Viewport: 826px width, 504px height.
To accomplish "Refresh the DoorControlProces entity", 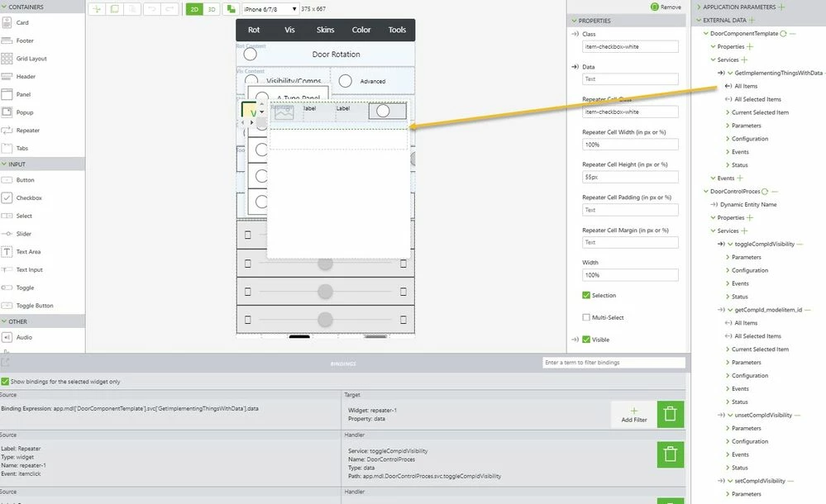I will point(765,191).
